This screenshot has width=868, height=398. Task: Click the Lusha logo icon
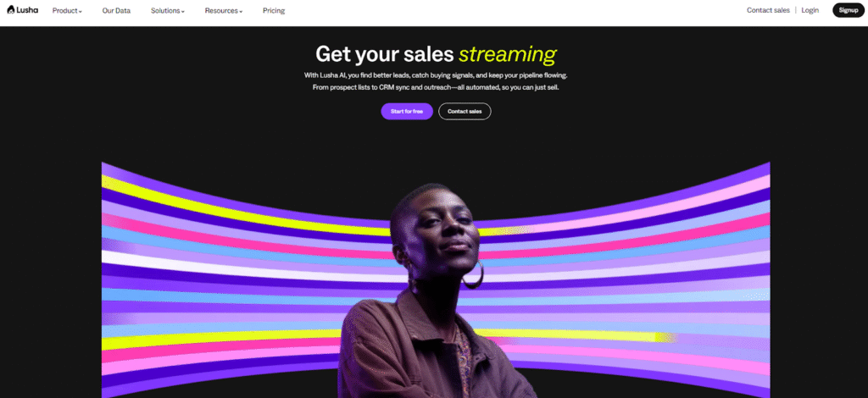(10, 9)
